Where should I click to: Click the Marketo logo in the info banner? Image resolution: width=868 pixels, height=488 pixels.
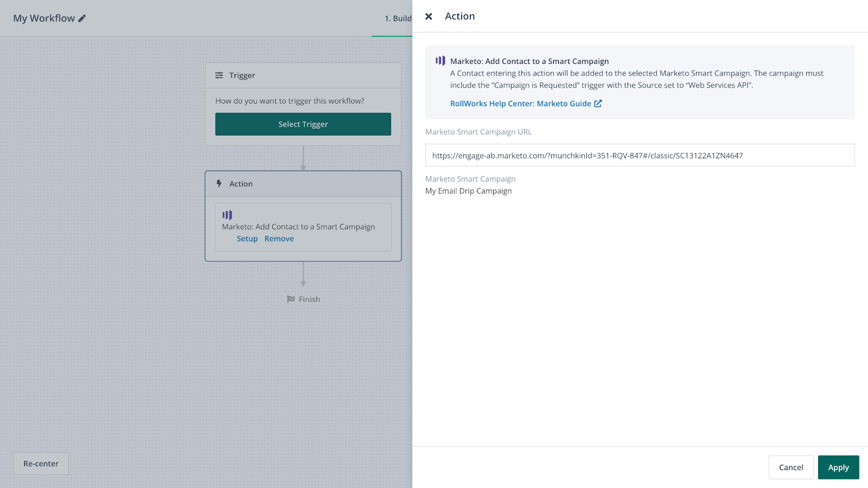441,61
